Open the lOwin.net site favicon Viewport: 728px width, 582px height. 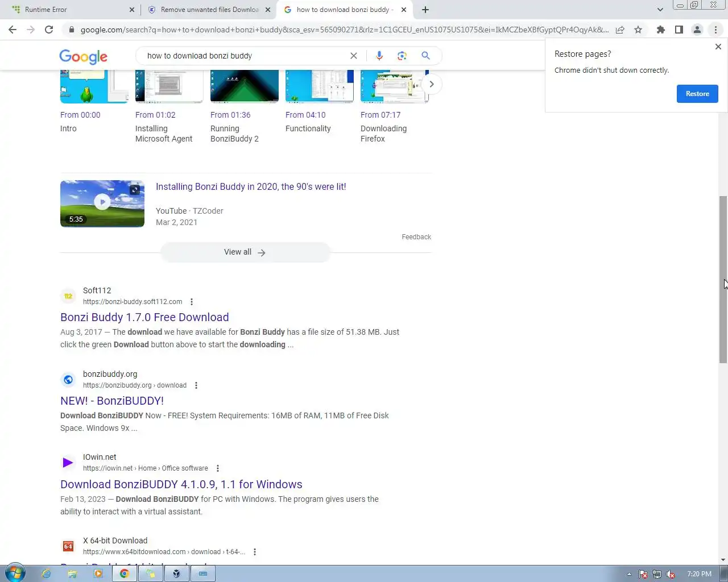pos(68,463)
